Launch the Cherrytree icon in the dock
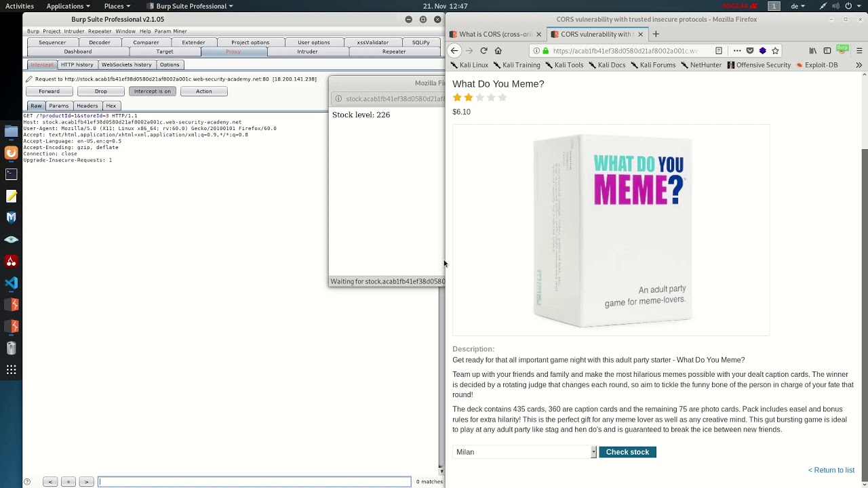This screenshot has width=868, height=488. [11, 261]
